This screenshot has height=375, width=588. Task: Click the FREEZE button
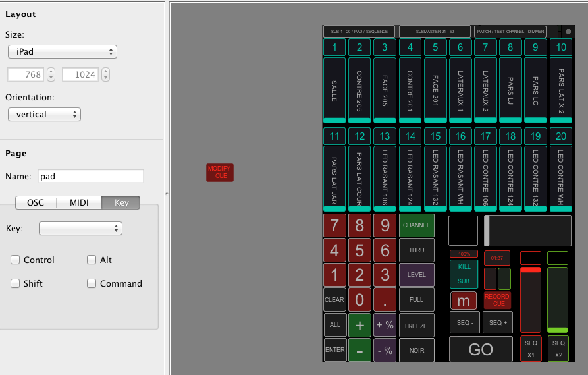click(416, 326)
